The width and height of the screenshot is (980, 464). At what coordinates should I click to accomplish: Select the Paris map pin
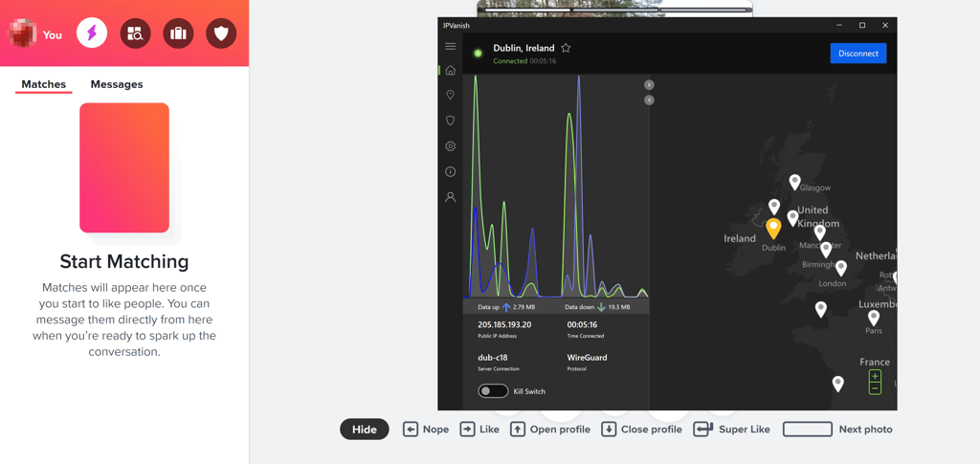point(874,318)
